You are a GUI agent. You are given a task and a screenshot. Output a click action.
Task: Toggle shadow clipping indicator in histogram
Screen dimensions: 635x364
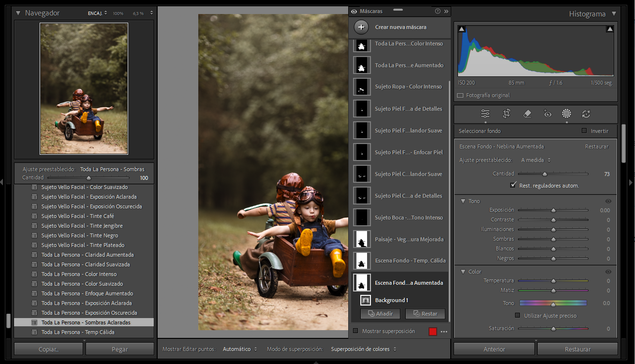click(461, 29)
